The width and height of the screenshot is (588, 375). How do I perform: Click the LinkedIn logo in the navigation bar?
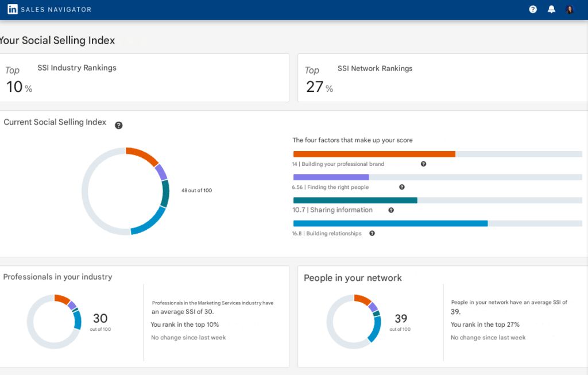tap(12, 9)
